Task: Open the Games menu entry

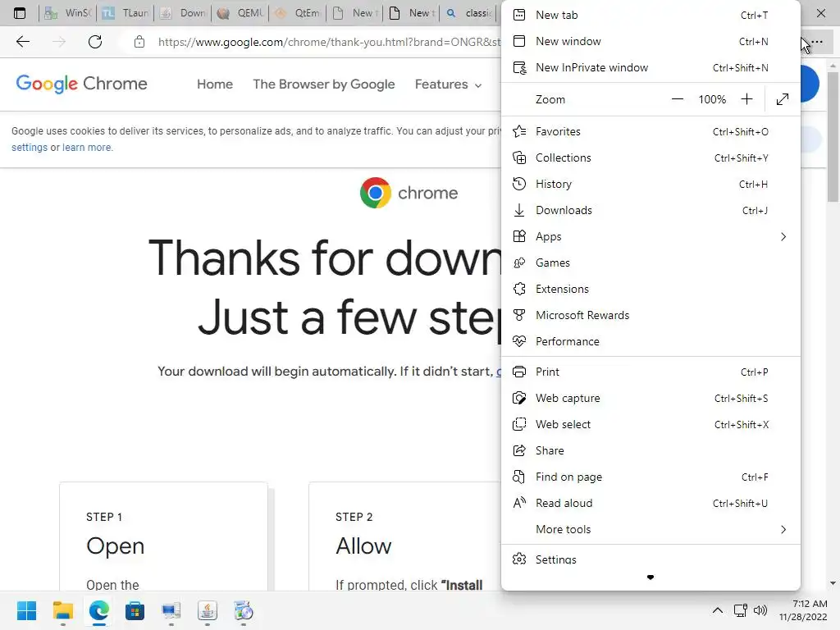Action: [x=651, y=262]
